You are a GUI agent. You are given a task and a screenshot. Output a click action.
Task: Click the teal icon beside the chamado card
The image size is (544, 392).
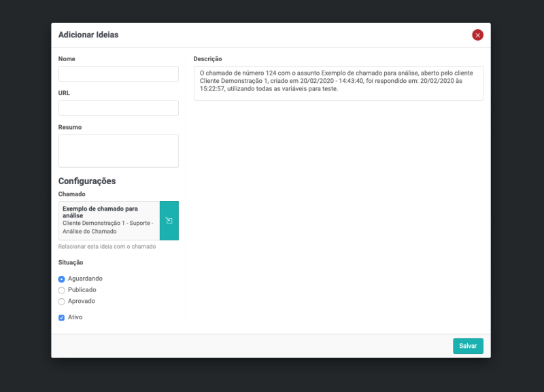tap(169, 221)
